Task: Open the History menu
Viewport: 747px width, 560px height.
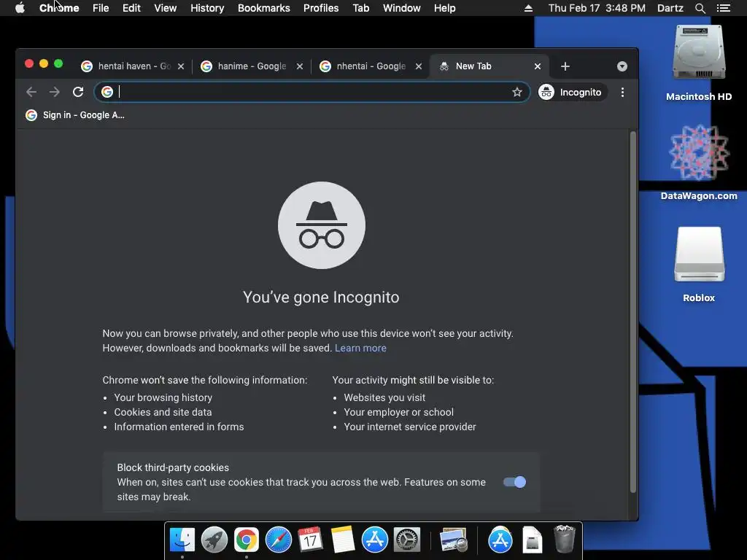Action: click(x=207, y=8)
